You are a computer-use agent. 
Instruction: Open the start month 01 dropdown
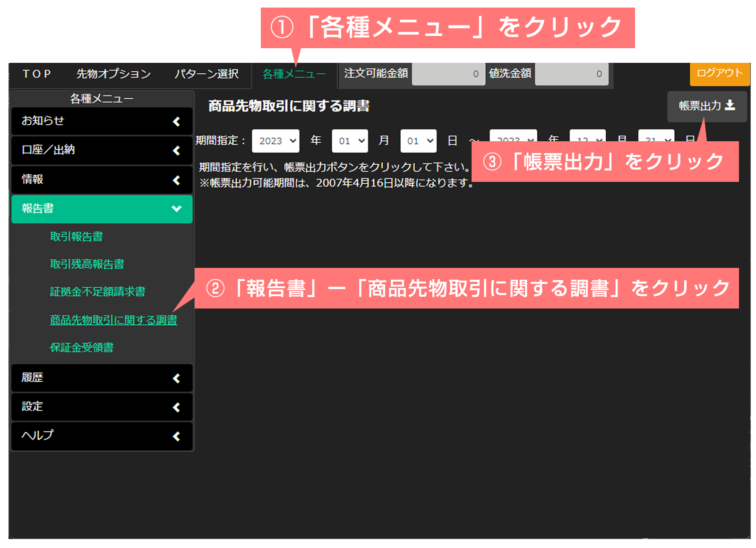pos(350,141)
